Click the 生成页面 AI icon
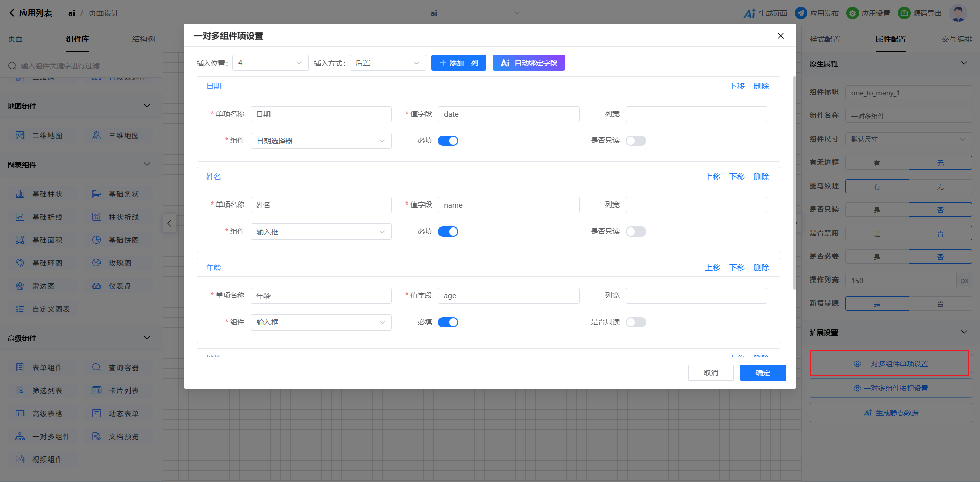Viewport: 980px width, 482px height. tap(749, 13)
